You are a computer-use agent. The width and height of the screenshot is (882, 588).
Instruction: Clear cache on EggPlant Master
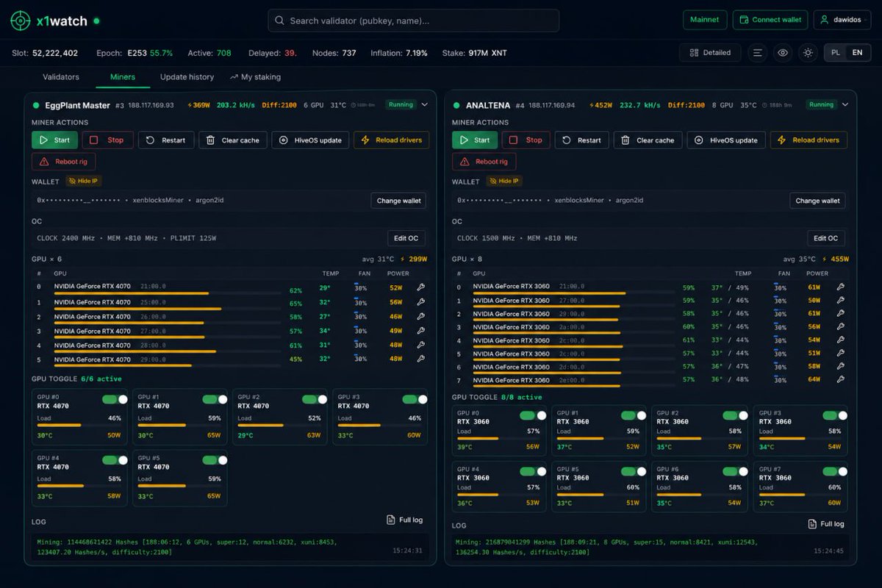[x=233, y=140]
